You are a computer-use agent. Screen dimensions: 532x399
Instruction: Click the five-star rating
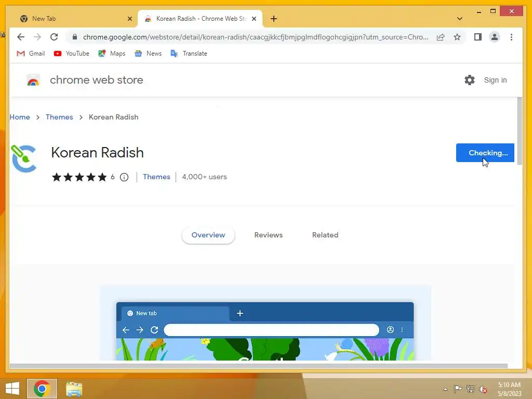79,177
